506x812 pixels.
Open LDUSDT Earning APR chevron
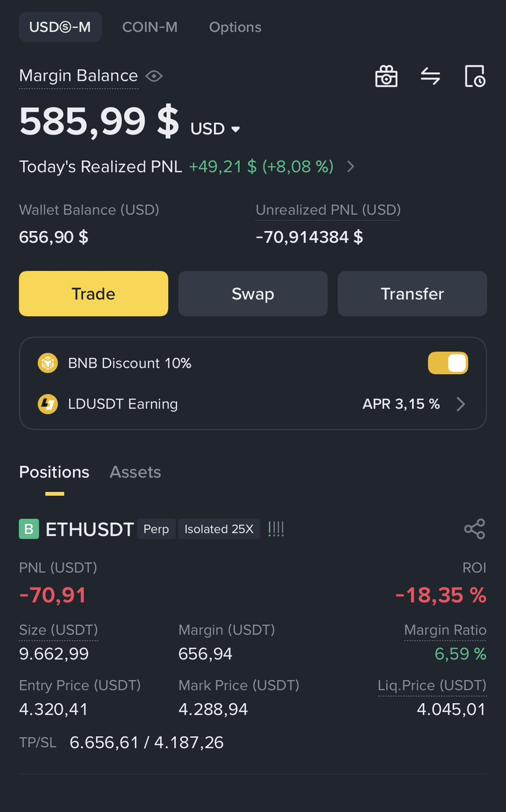pos(461,404)
